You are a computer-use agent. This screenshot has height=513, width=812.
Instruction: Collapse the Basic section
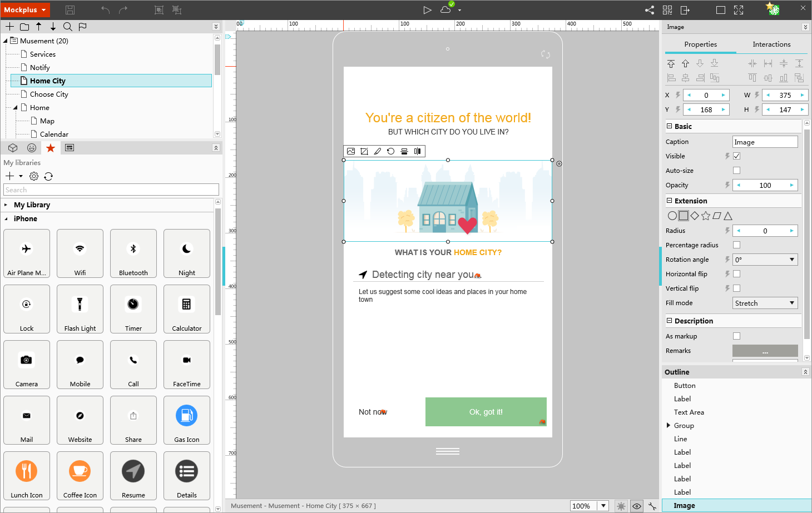670,126
